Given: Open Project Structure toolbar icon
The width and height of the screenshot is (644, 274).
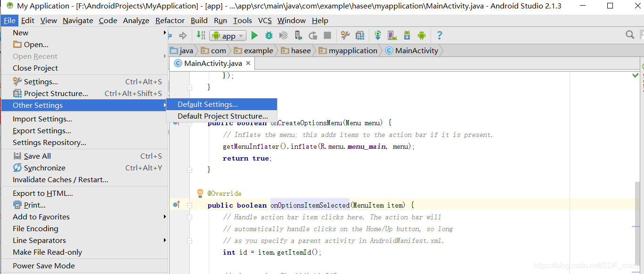Looking at the screenshot, I should [360, 35].
